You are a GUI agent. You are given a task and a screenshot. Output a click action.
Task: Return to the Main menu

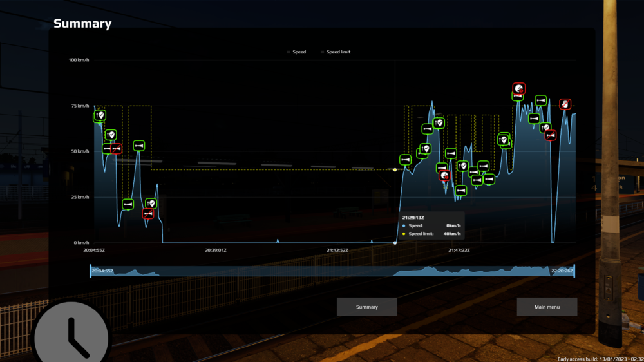(547, 307)
